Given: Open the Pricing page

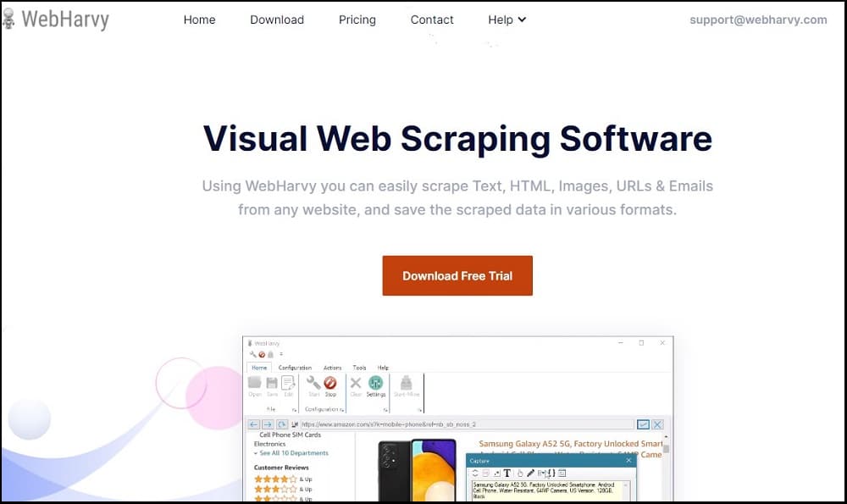Looking at the screenshot, I should 357,19.
